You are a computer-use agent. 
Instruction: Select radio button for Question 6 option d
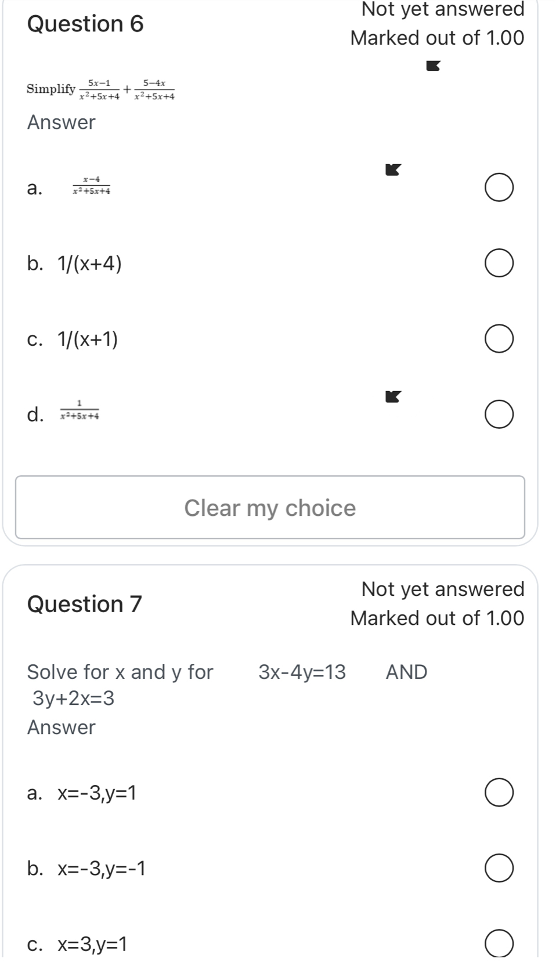pos(499,415)
